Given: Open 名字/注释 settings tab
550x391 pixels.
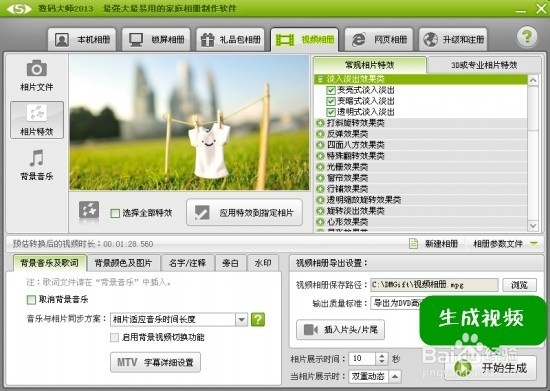Looking at the screenshot, I should pos(187,263).
